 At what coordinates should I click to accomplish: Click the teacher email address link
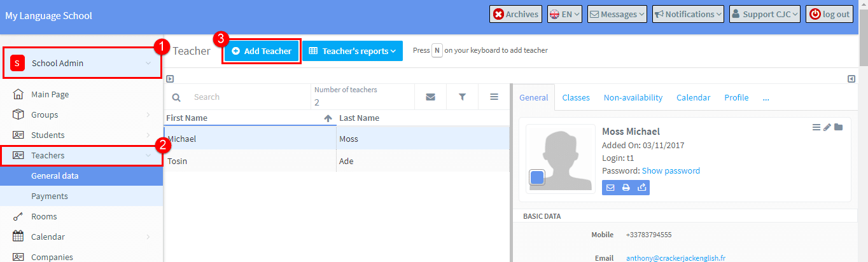pyautogui.click(x=676, y=258)
